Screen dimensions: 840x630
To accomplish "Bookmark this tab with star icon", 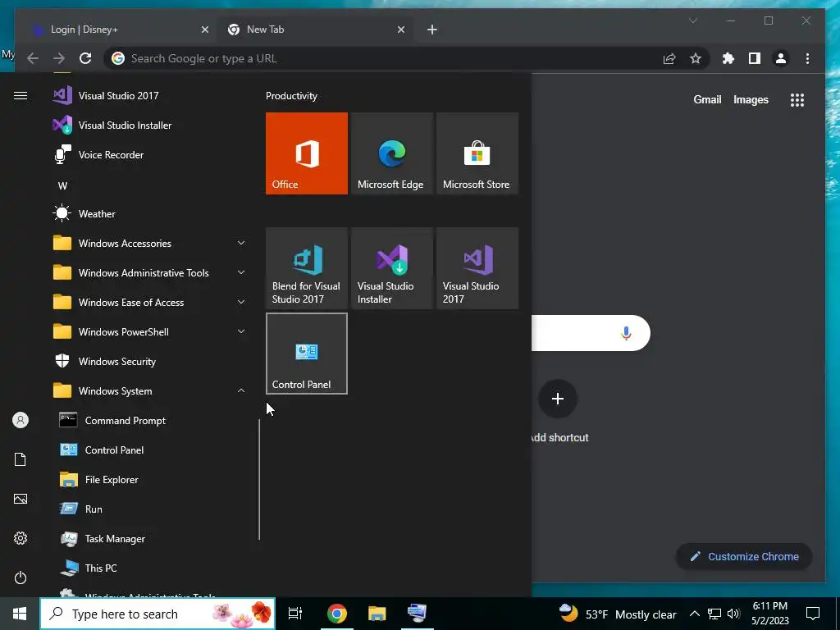I will 696,58.
